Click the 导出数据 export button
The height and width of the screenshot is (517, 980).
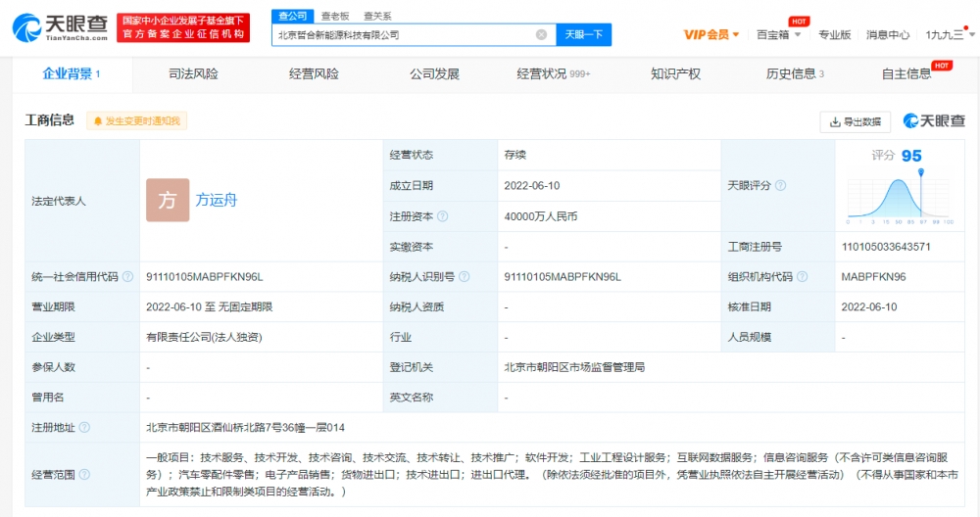point(855,121)
